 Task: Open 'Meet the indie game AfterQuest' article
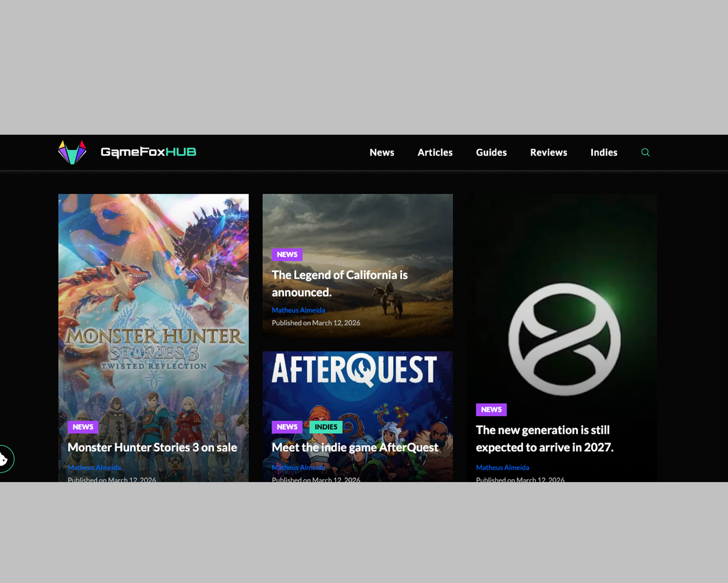(355, 447)
